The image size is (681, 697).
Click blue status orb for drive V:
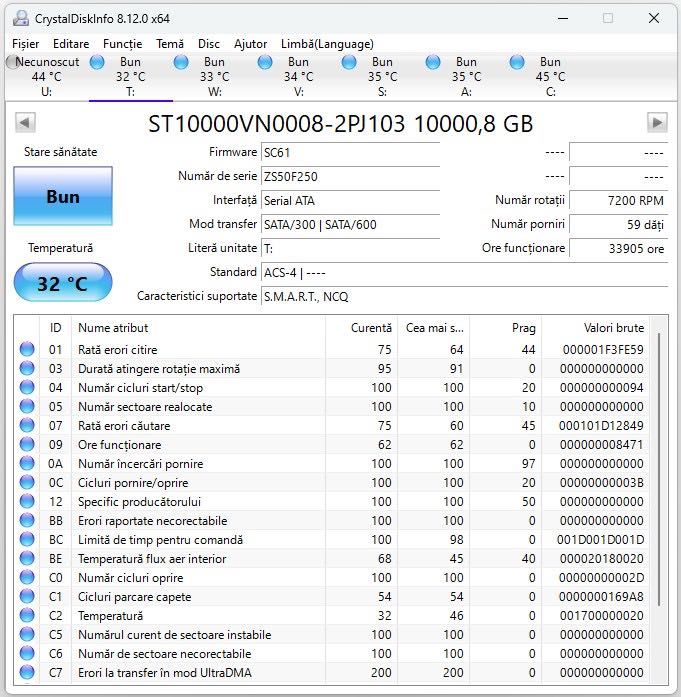point(265,62)
